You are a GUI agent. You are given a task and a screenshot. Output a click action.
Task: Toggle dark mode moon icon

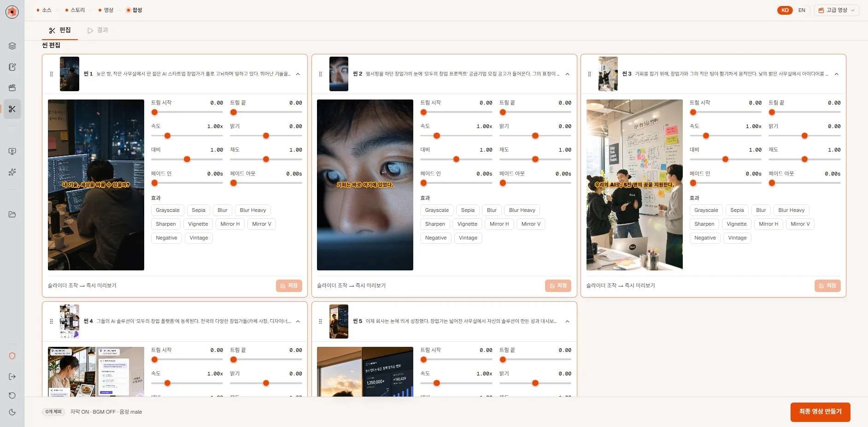[12, 412]
